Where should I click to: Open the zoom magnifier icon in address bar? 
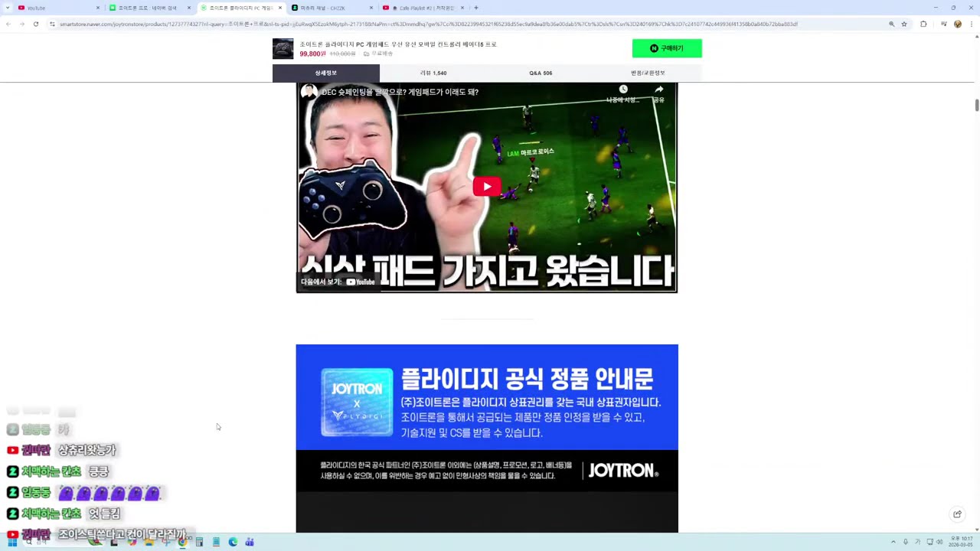pos(892,24)
